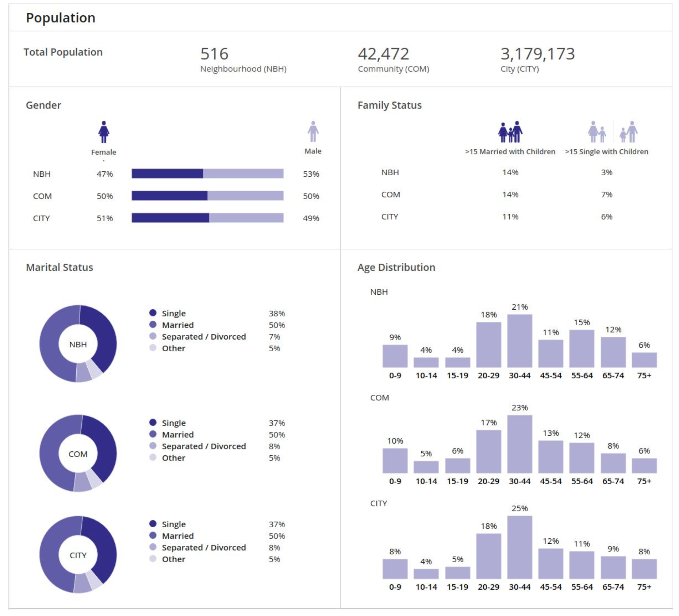The image size is (679, 616).
Task: Click the Single legend dot for NBH
Action: (x=153, y=313)
